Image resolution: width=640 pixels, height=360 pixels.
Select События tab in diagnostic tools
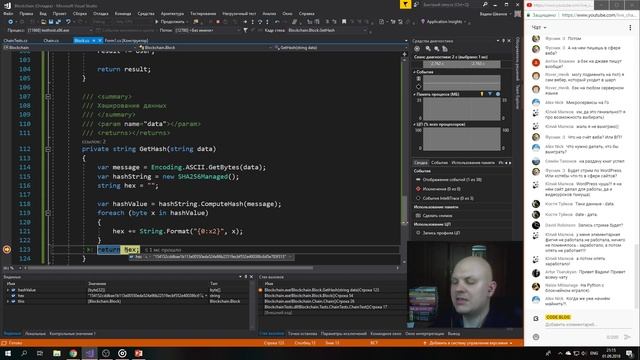coord(439,162)
